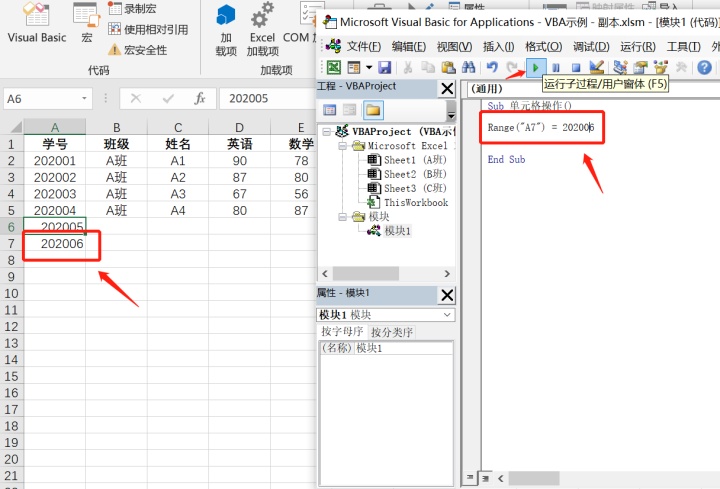This screenshot has height=489, width=720.
Task: Open the VBA Help question mark icon
Action: tap(704, 68)
